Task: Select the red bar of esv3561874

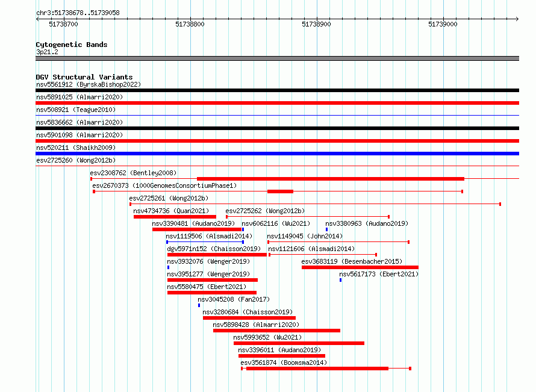Action: point(317,369)
